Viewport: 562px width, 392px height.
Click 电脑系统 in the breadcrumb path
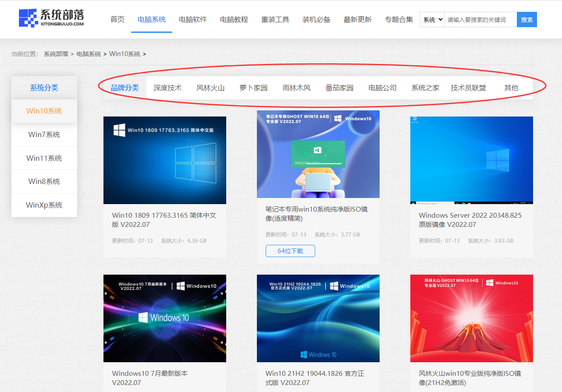click(x=89, y=53)
